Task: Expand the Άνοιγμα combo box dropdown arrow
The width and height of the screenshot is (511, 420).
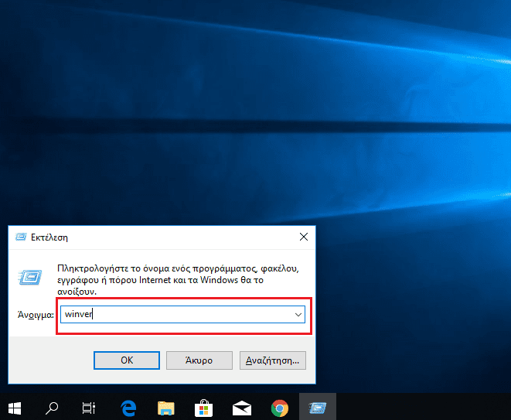Action: (298, 315)
